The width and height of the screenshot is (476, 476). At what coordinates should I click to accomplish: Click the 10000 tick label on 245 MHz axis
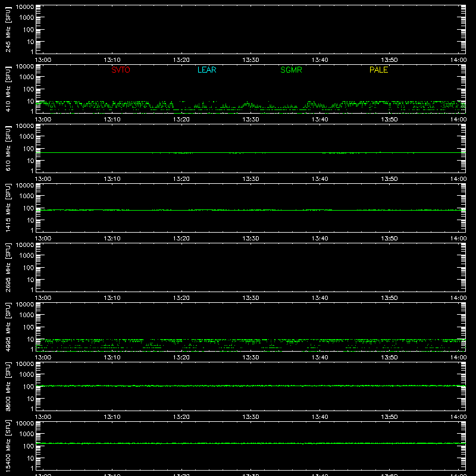tap(25, 7)
